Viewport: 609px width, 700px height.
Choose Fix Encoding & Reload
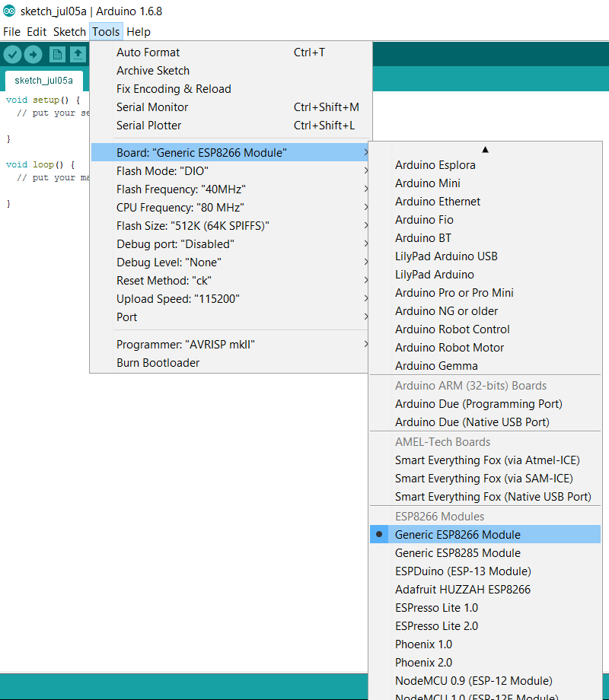pos(231,89)
